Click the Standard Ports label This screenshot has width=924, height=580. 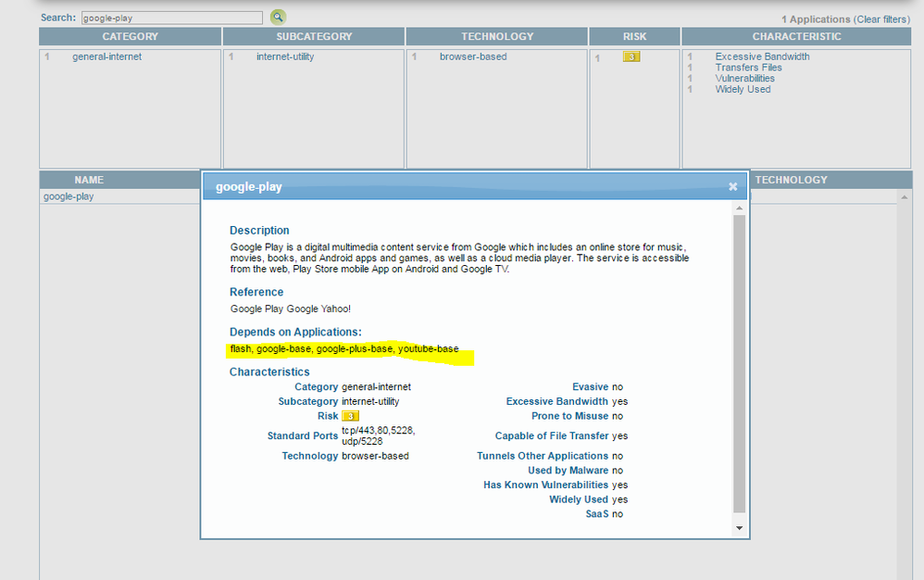[303, 436]
